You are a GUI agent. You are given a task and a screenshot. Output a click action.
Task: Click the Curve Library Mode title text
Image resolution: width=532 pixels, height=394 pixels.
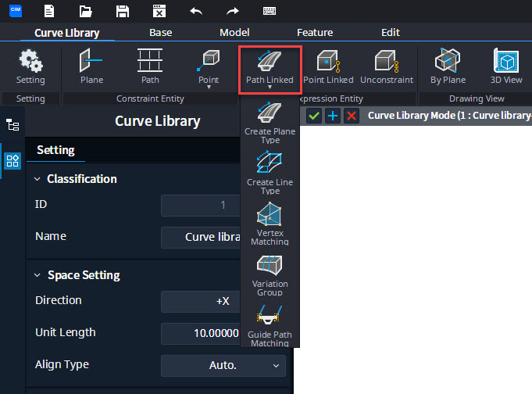(449, 116)
